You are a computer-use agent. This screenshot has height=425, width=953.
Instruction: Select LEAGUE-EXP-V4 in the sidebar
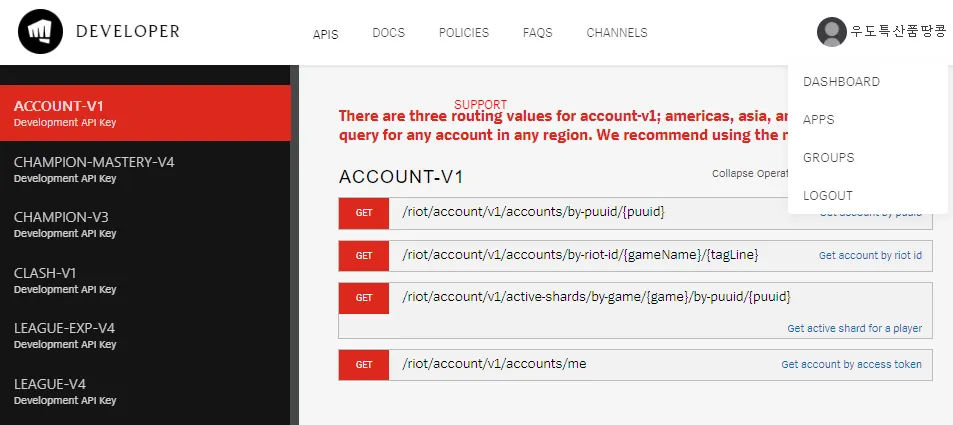(145, 336)
